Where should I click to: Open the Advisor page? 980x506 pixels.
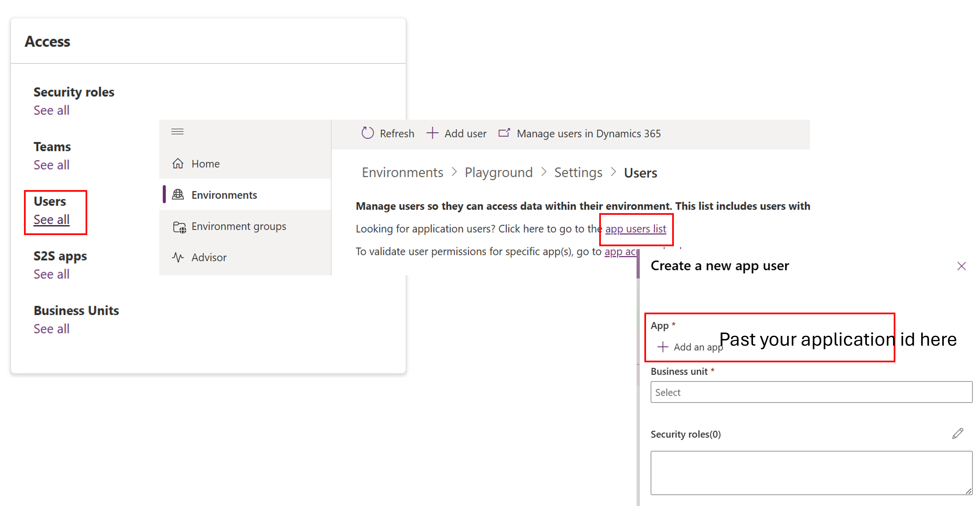pyautogui.click(x=209, y=257)
